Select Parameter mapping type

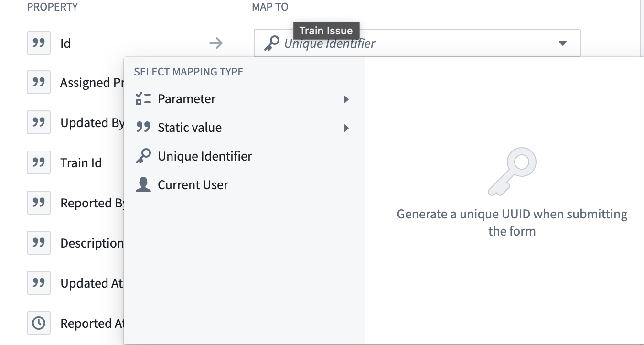pos(244,99)
